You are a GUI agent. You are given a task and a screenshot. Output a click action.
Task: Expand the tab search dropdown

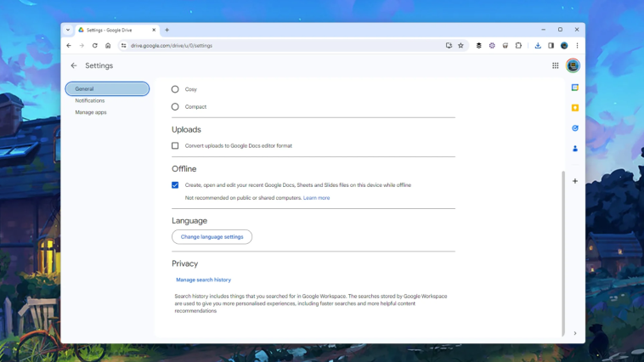(68, 30)
